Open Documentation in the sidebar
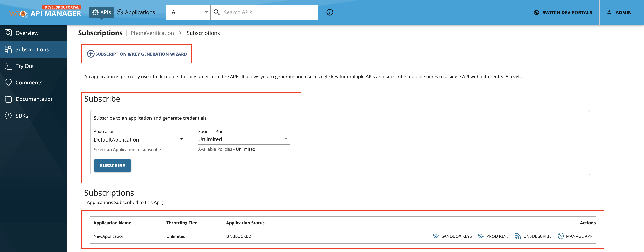 tap(34, 99)
